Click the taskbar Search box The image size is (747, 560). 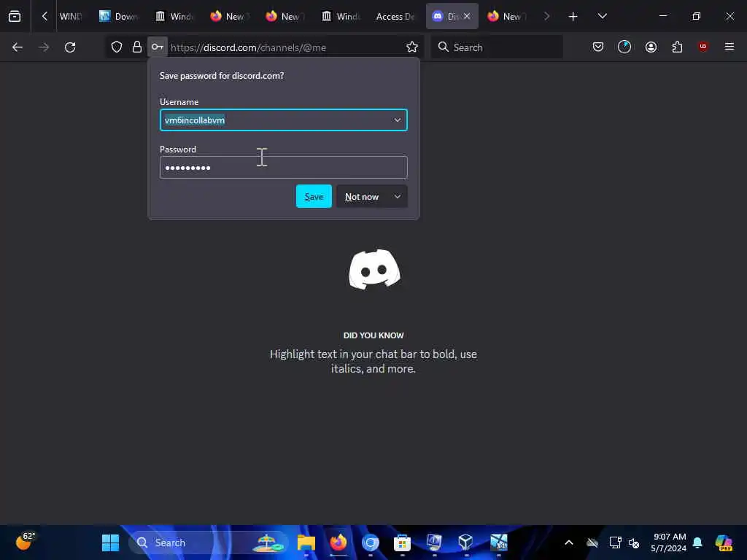[209, 542]
